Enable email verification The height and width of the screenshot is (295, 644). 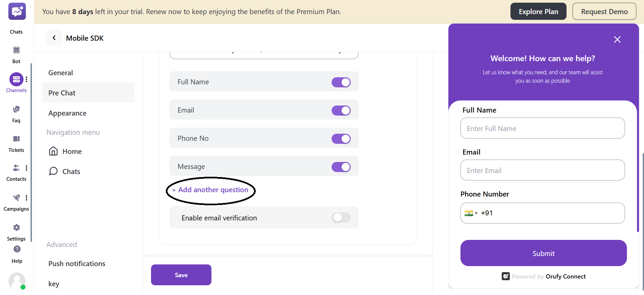(341, 217)
